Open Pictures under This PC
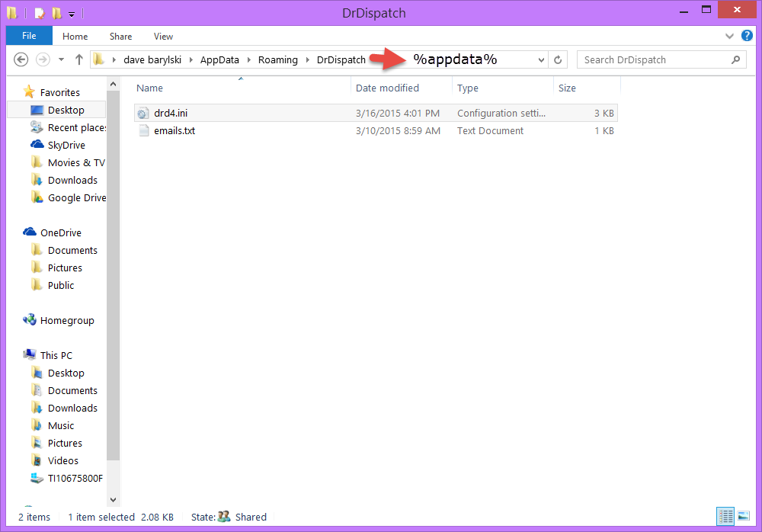Image resolution: width=762 pixels, height=532 pixels. pyautogui.click(x=65, y=443)
